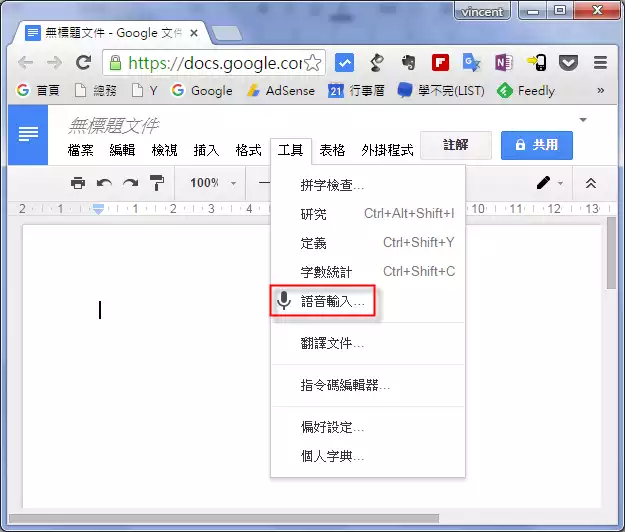
Task: Undo using the undo arrow icon
Action: 104,183
